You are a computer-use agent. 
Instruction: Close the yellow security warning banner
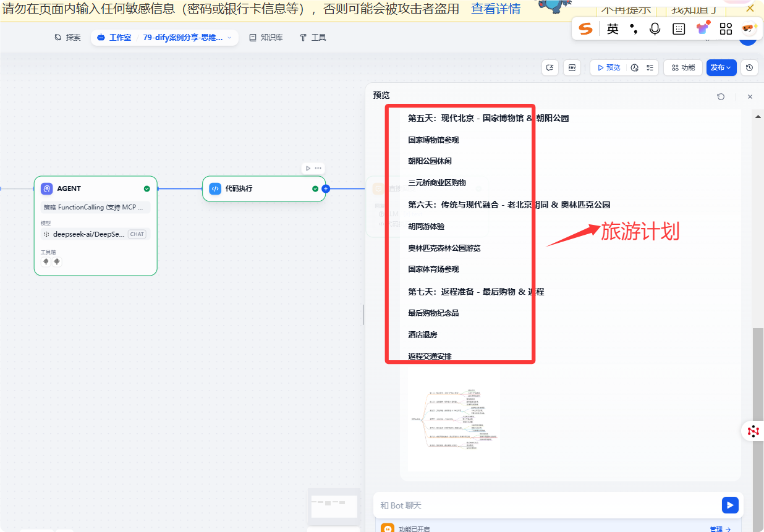750,9
